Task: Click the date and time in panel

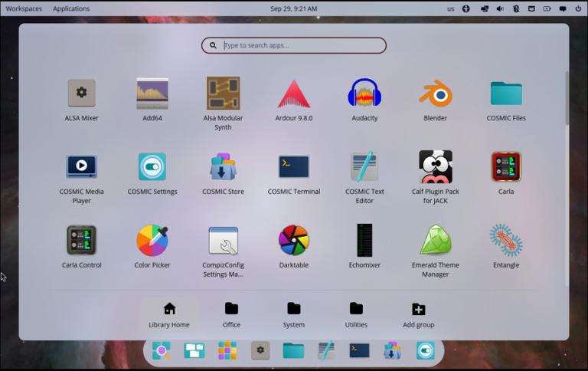Action: point(294,8)
